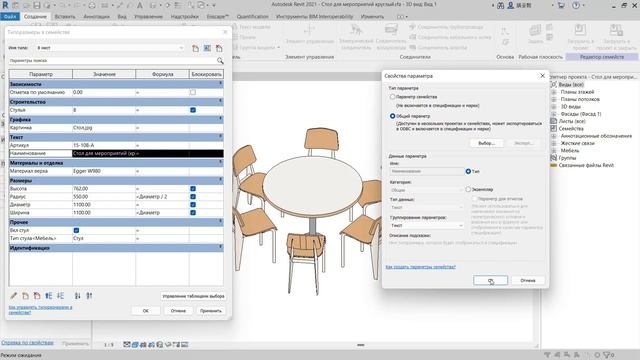
Task: Toggle lock checkbox for Отметка по умолчанию
Action: pyautogui.click(x=193, y=92)
